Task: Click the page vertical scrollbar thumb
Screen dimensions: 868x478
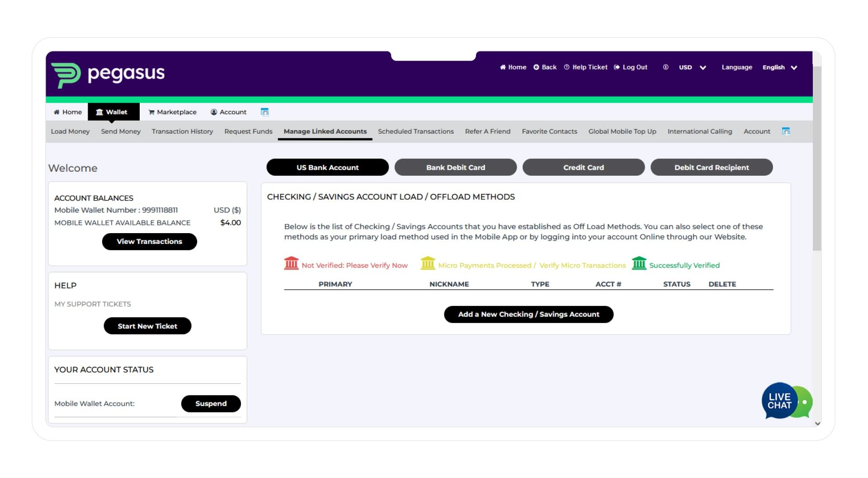Action: point(817,158)
